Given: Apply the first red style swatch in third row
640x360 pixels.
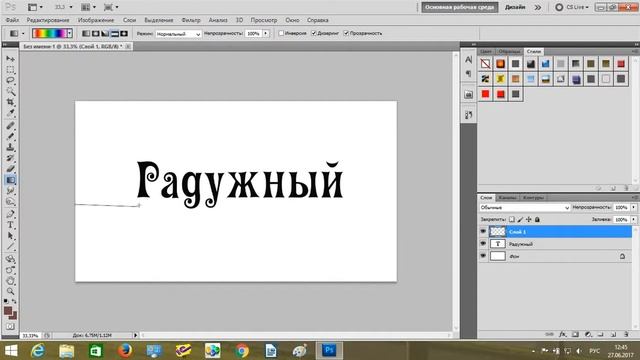Looking at the screenshot, I should coord(485,94).
